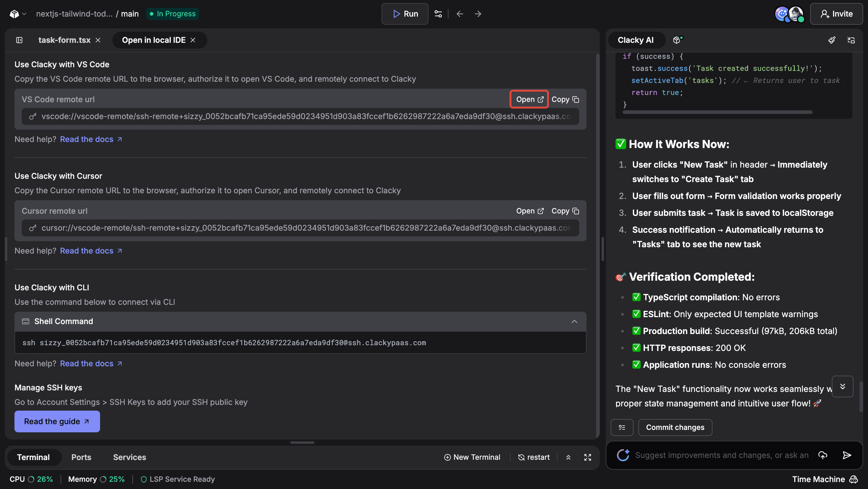Image resolution: width=868 pixels, height=489 pixels.
Task: Send the message with arrow icon
Action: tap(847, 455)
